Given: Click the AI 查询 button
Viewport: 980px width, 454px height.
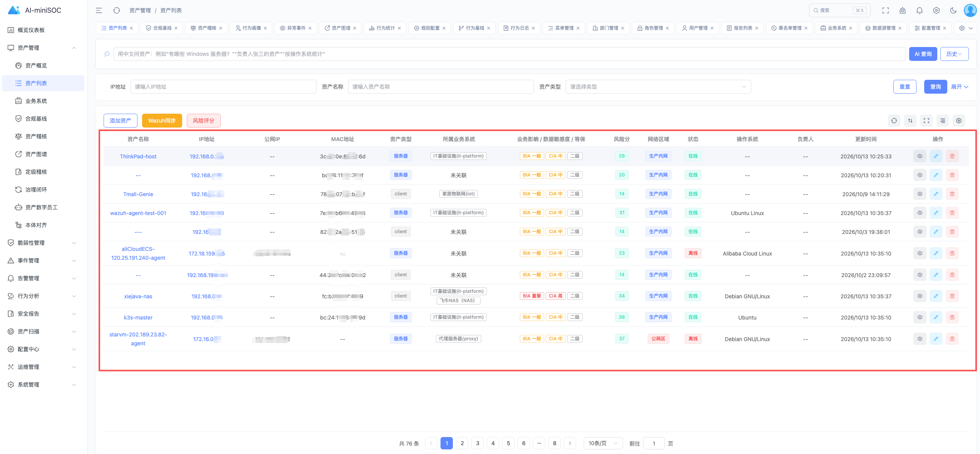Looking at the screenshot, I should pyautogui.click(x=923, y=54).
